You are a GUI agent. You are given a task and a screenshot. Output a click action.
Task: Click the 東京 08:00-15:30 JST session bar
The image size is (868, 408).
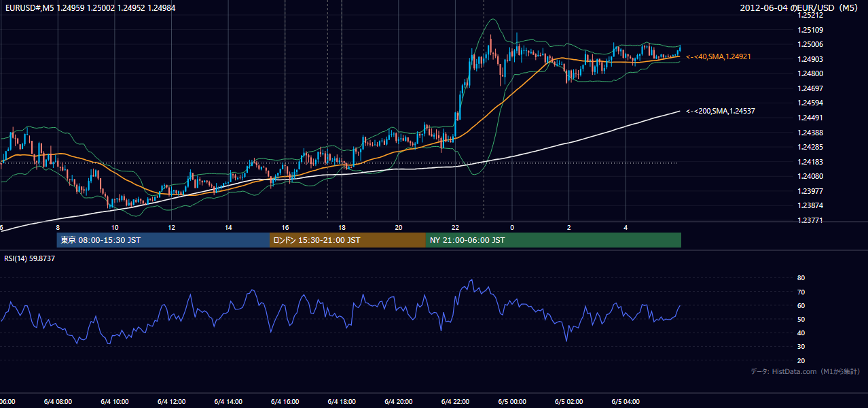click(x=164, y=240)
